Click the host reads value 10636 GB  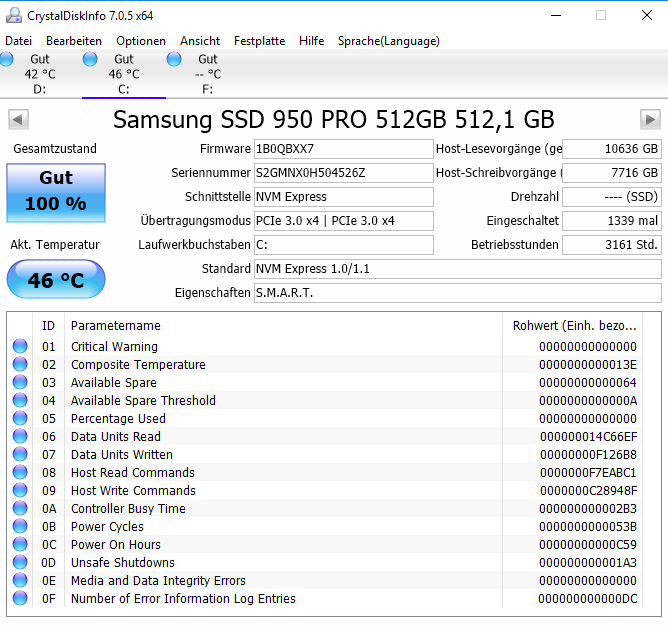pos(612,149)
